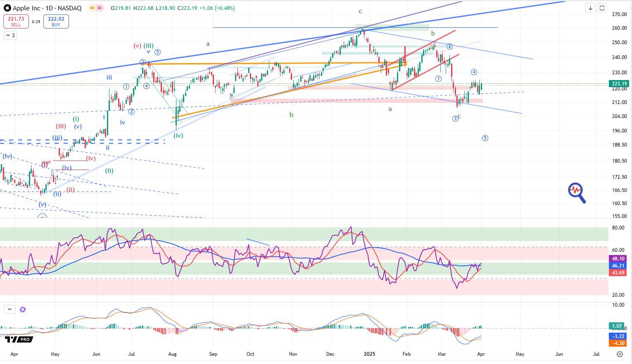This screenshot has width=632, height=364.
Task: Click the Feb label on the time axis
Action: pyautogui.click(x=406, y=354)
